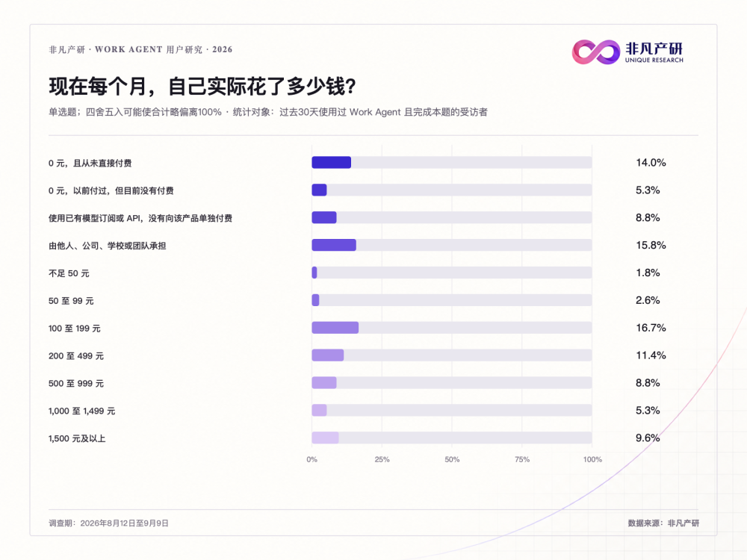The image size is (747, 560).
Task: Click the 2.6% value
Action: (648, 300)
